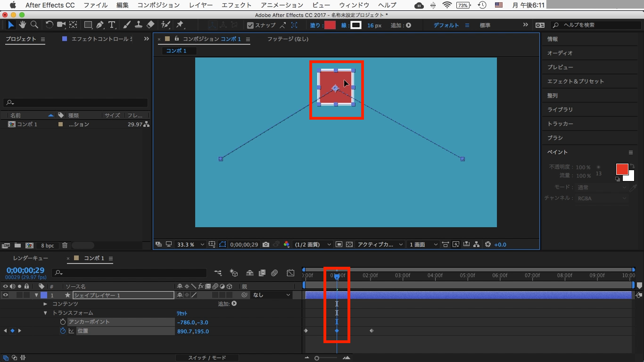Switch to the レンダーキュー tab
Viewport: 644px width, 362px height.
click(x=30, y=258)
